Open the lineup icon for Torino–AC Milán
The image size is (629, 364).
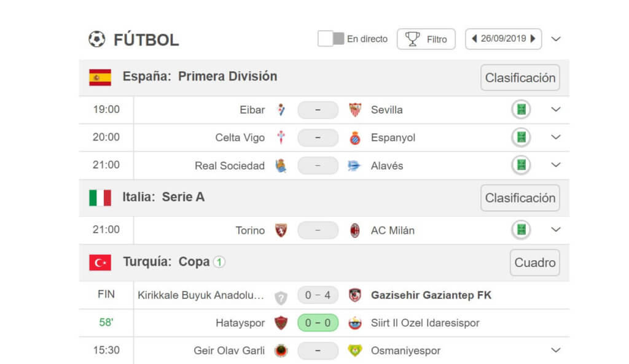pyautogui.click(x=521, y=230)
